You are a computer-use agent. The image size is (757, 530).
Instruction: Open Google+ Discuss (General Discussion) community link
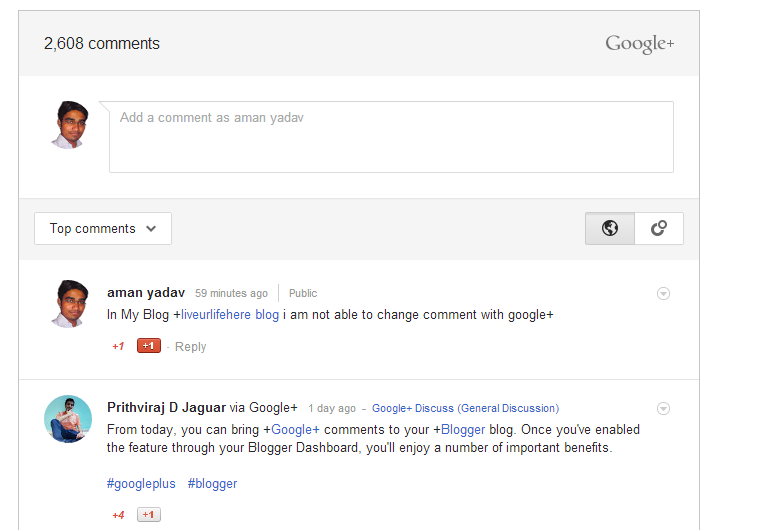465,408
